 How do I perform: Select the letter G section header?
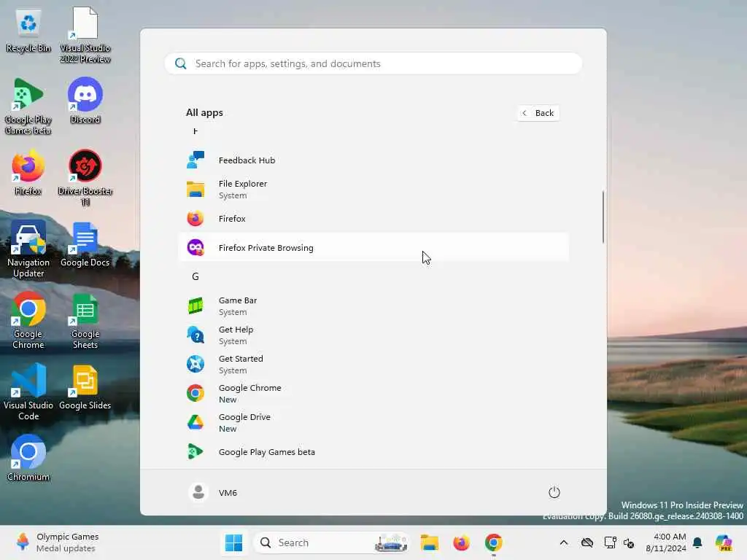pyautogui.click(x=196, y=276)
